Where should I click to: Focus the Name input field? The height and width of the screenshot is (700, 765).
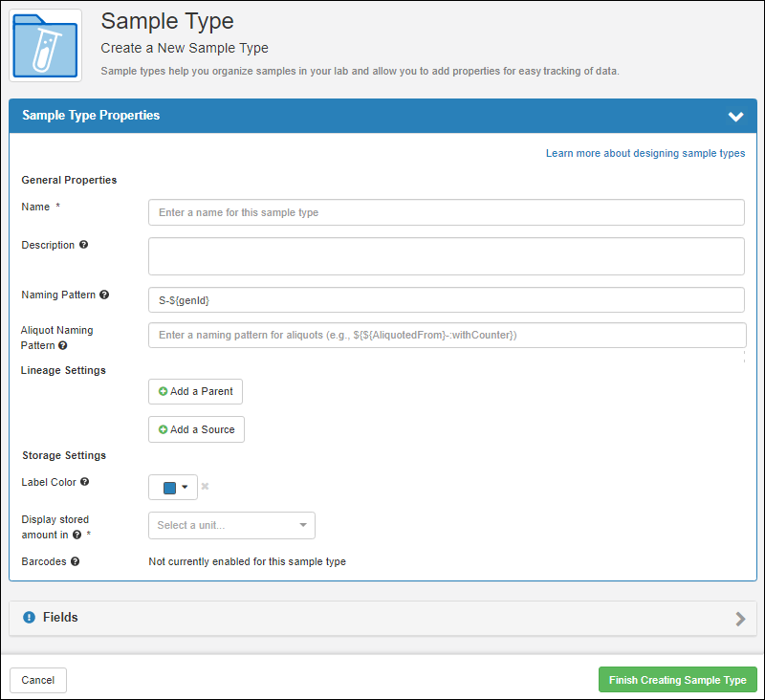point(447,212)
